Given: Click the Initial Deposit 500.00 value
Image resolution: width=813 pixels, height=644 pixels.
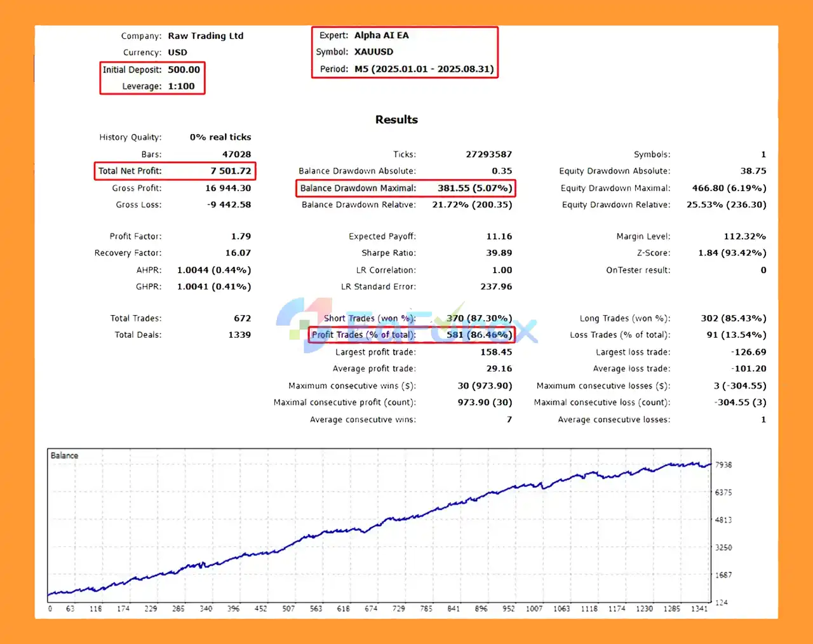Looking at the screenshot, I should click(184, 70).
